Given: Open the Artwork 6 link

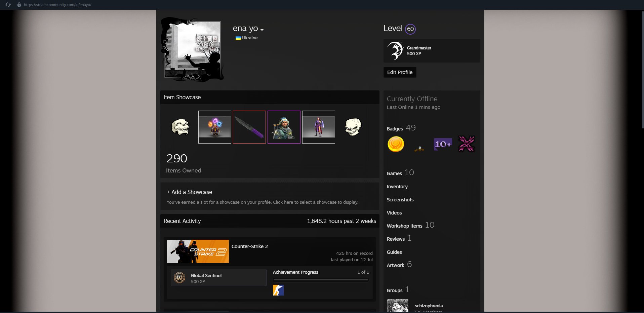Looking at the screenshot, I should [399, 265].
